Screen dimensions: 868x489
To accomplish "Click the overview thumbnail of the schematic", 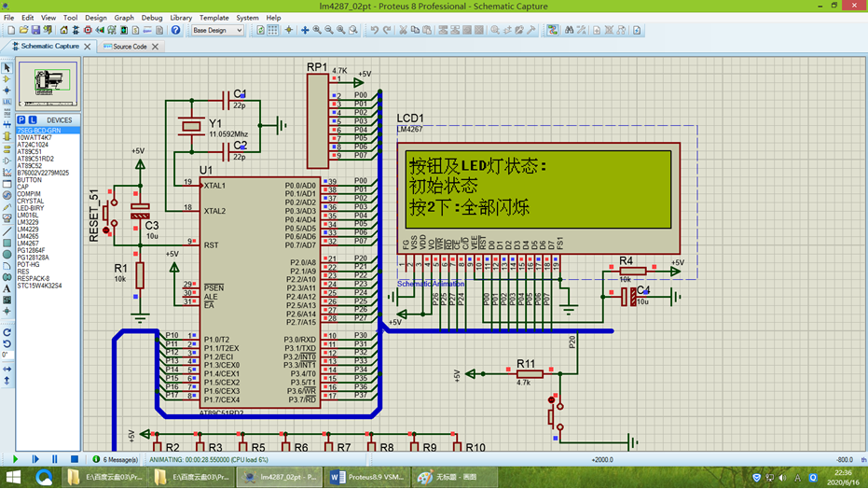I will click(x=48, y=84).
